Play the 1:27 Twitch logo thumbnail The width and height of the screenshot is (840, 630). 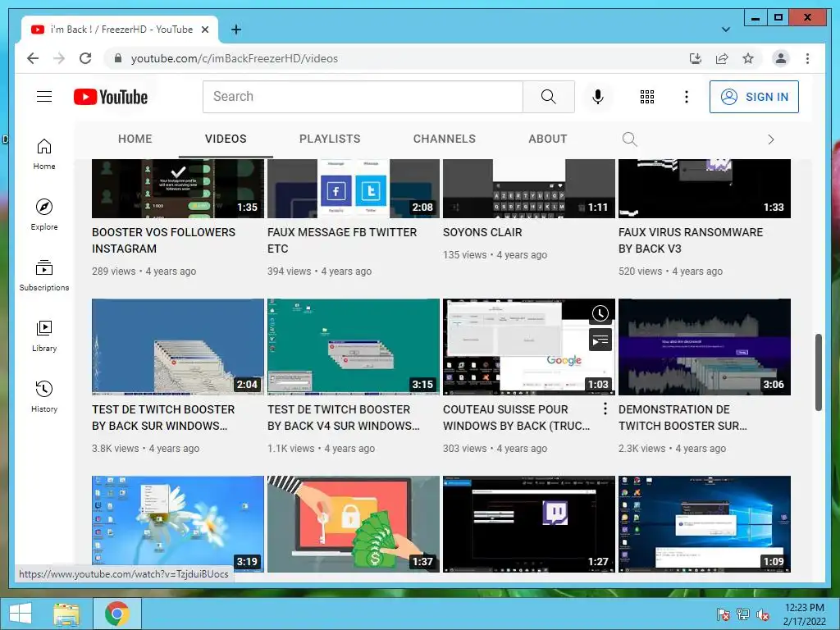click(529, 524)
